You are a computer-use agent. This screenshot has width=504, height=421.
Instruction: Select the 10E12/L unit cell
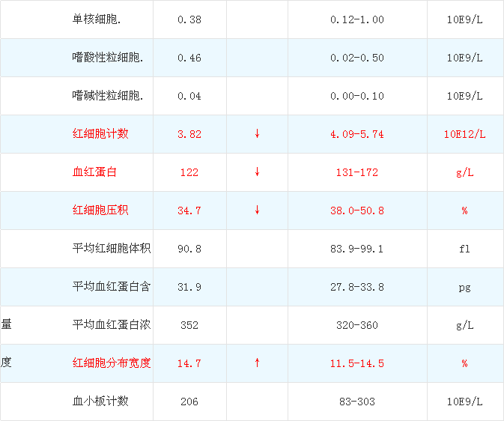(x=464, y=134)
